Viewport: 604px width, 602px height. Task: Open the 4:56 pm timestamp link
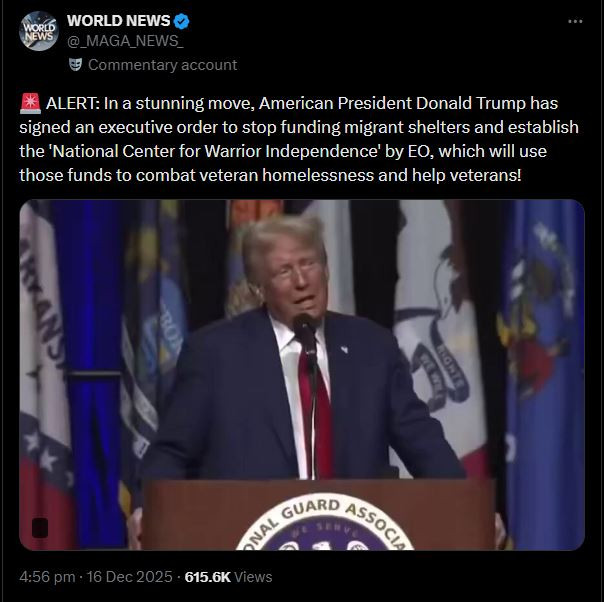(47, 577)
